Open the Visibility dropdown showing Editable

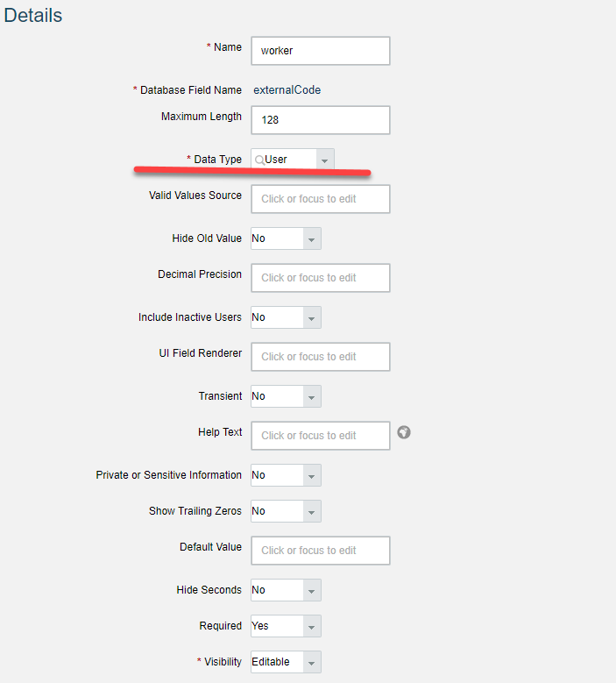pyautogui.click(x=286, y=662)
